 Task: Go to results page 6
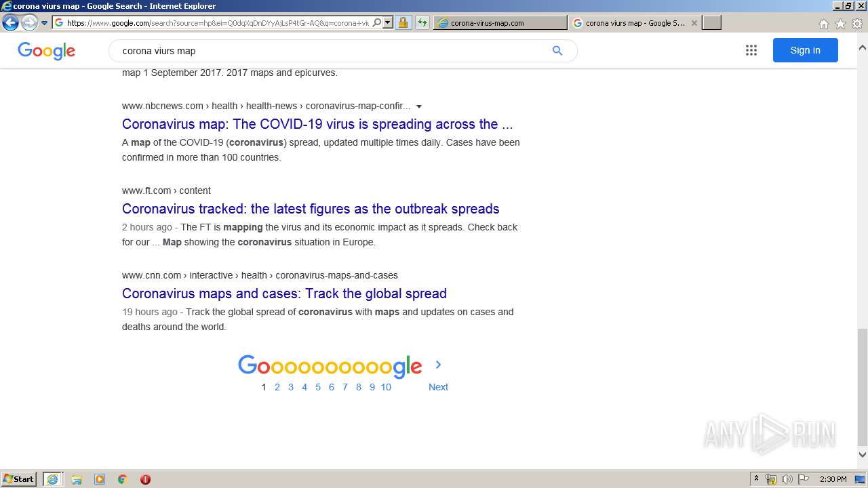click(x=332, y=387)
